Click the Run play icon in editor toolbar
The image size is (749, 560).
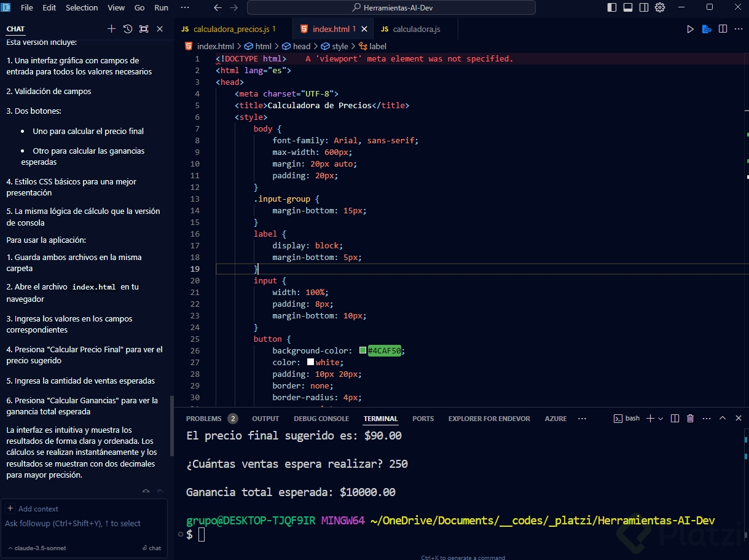click(x=690, y=29)
